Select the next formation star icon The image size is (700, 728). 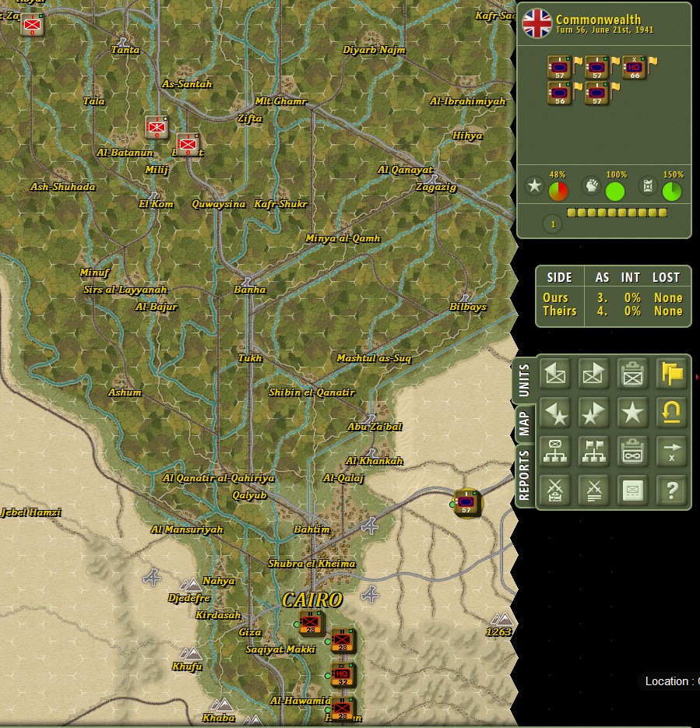point(593,413)
